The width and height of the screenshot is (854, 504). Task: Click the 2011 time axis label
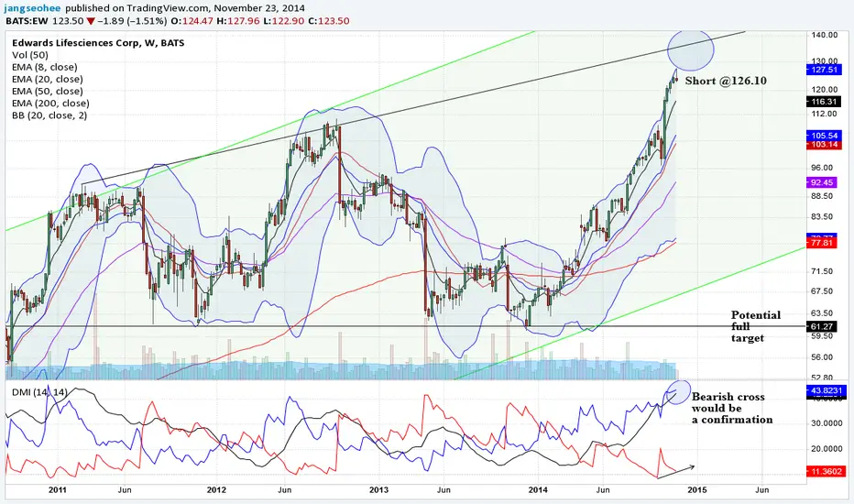57,490
